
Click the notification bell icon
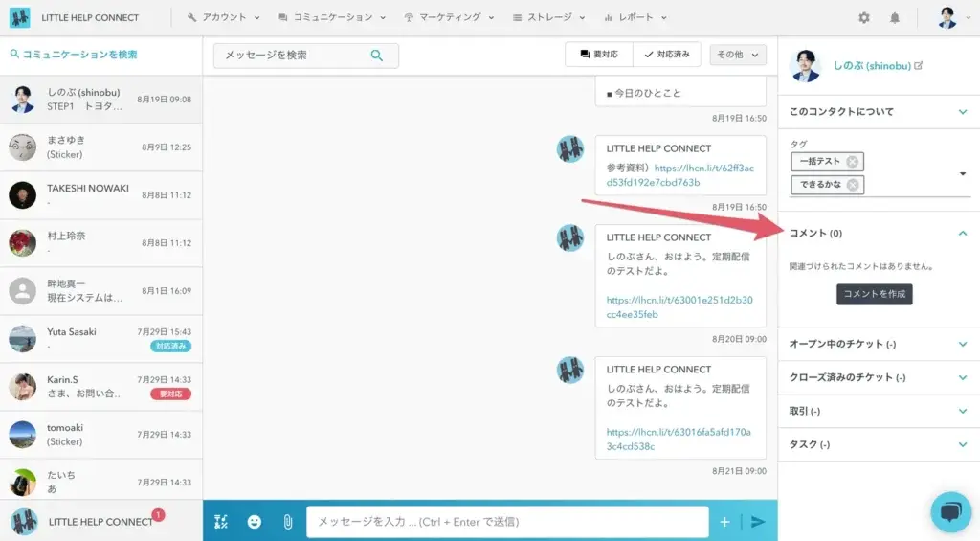(x=895, y=17)
